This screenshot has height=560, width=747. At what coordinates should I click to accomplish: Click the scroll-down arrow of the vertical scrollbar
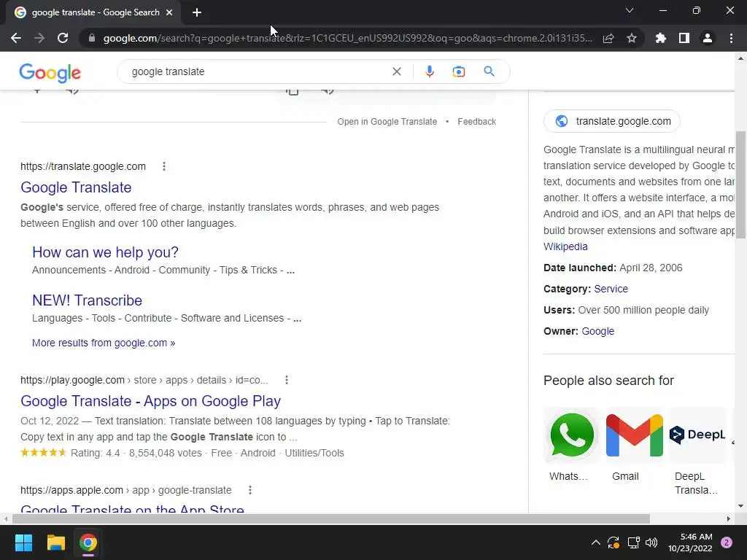[740, 506]
